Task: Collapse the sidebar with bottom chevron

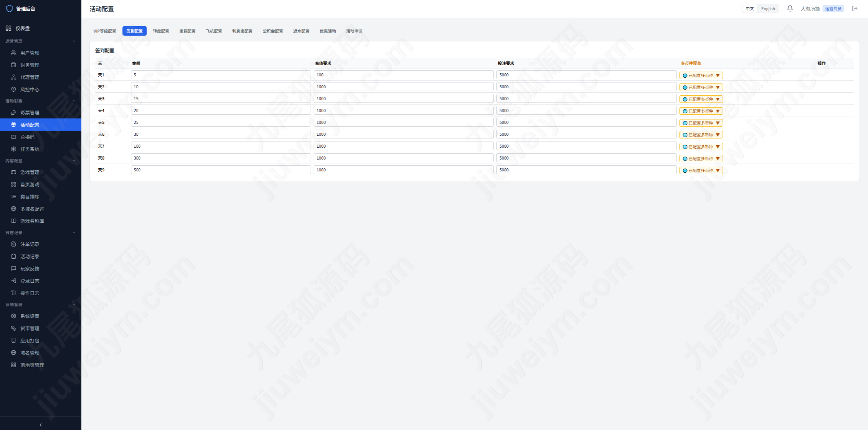Action: 41,425
